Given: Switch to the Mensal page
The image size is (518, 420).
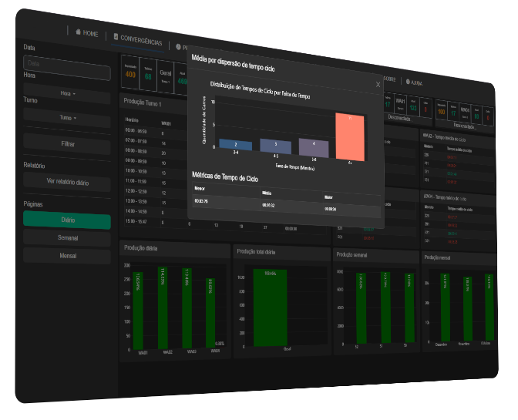Looking at the screenshot, I should [x=67, y=255].
